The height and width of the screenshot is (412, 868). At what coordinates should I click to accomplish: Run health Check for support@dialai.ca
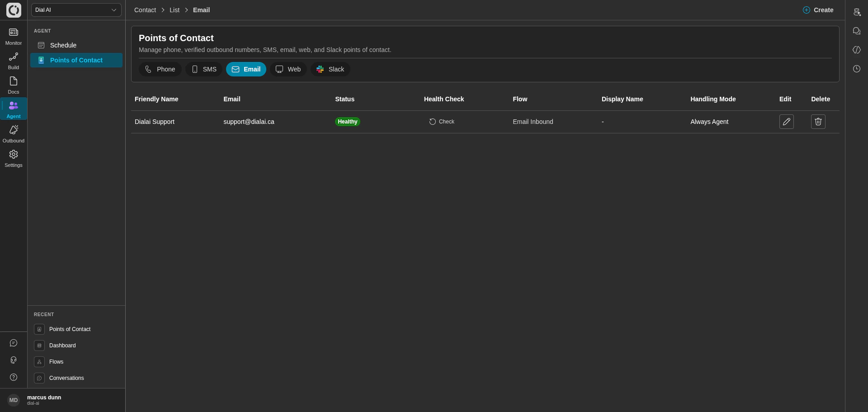(x=442, y=122)
